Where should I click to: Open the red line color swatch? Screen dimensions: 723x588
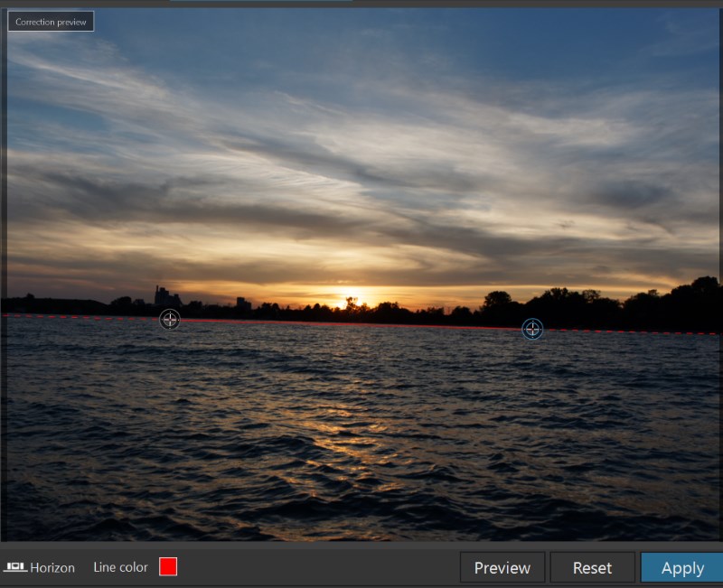(x=168, y=567)
